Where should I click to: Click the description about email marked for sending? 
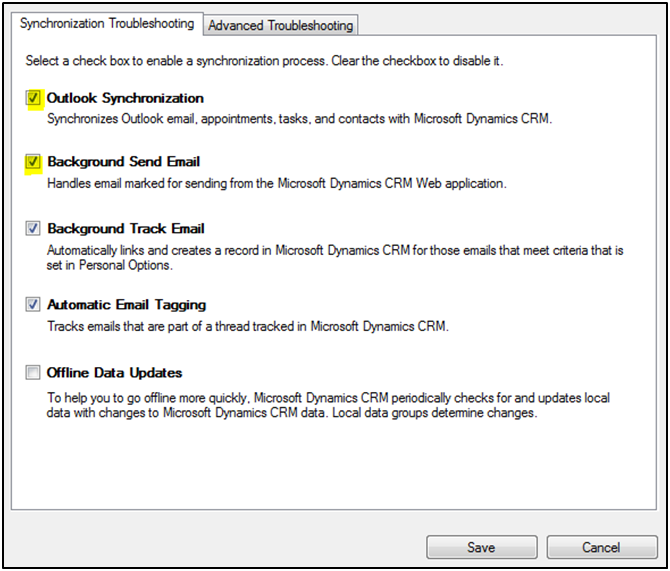[x=277, y=183]
